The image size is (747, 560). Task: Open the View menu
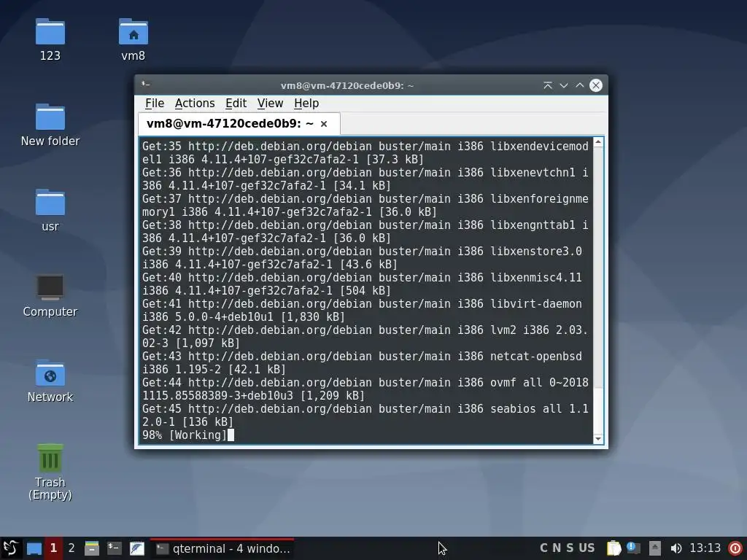click(x=270, y=104)
